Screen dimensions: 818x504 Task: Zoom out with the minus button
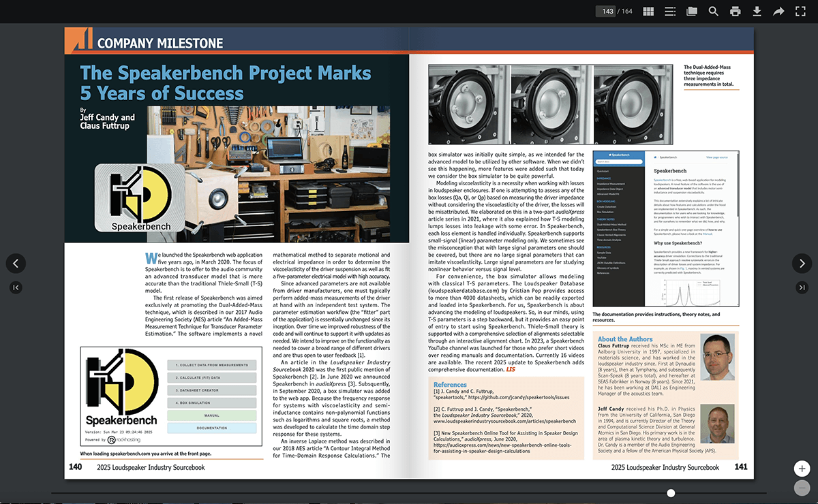pyautogui.click(x=802, y=488)
